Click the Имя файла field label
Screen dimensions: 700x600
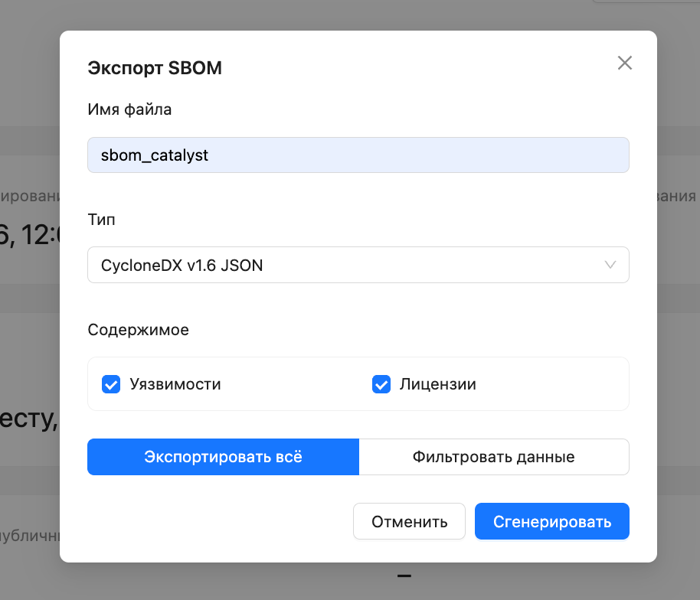(130, 109)
